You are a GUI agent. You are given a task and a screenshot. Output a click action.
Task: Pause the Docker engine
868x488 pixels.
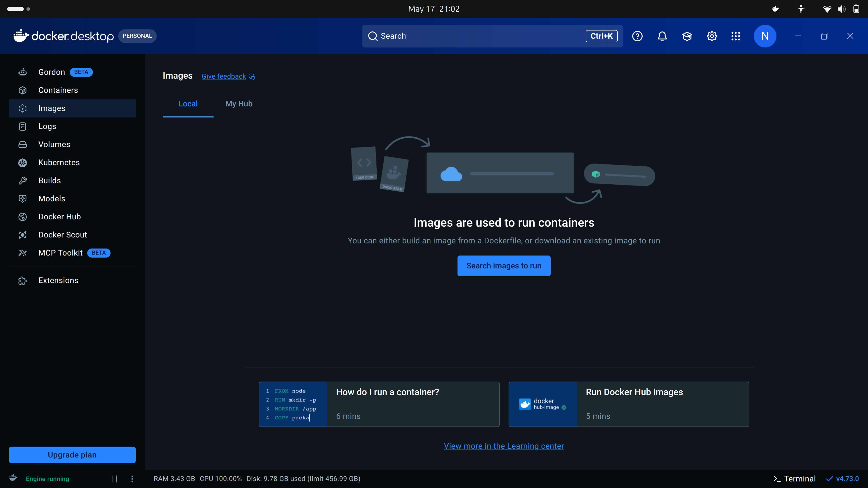[114, 479]
